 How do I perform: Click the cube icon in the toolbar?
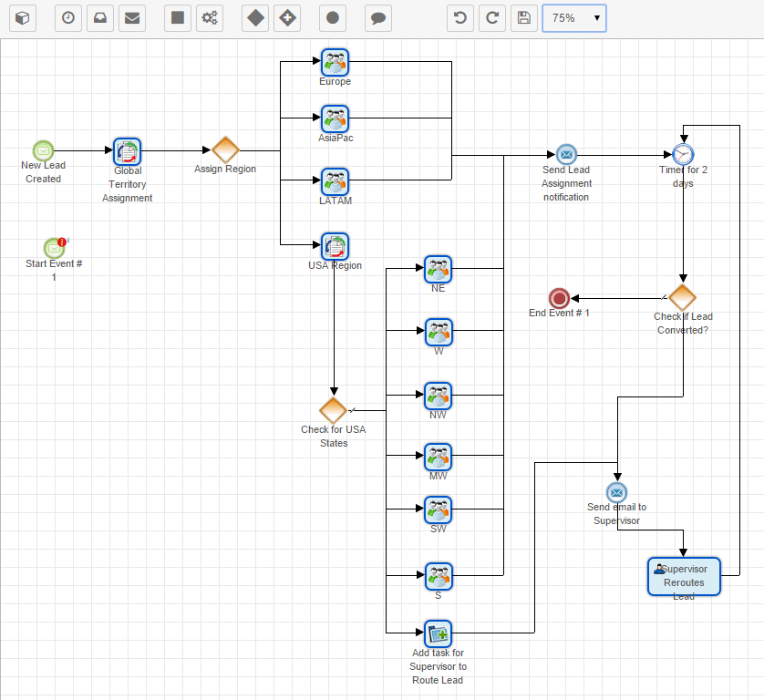click(x=23, y=18)
